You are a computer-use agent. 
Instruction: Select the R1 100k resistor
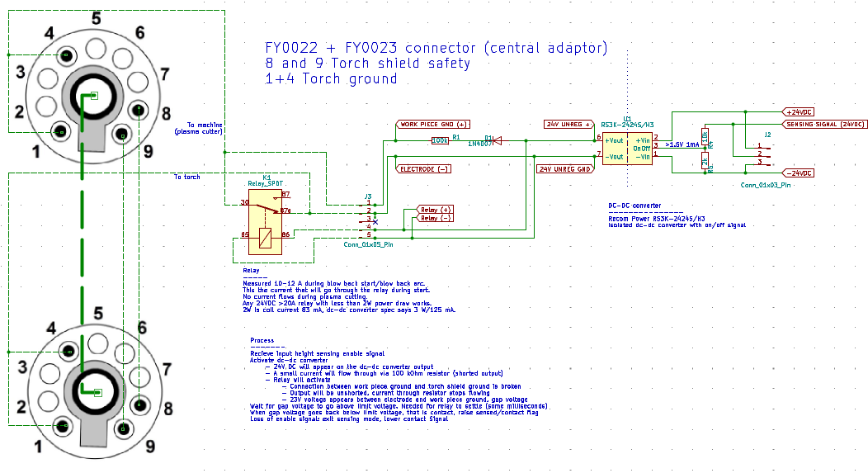pyautogui.click(x=441, y=140)
